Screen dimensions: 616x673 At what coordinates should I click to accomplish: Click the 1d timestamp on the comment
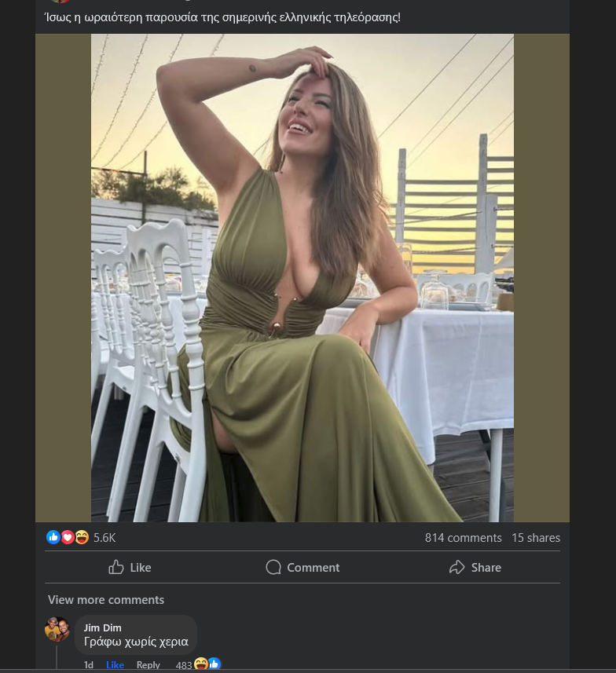89,665
